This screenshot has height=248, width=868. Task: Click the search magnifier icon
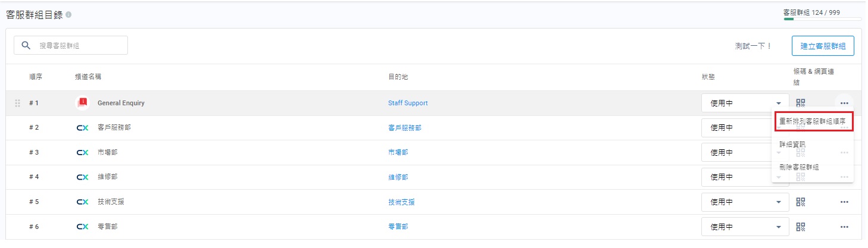[x=26, y=45]
